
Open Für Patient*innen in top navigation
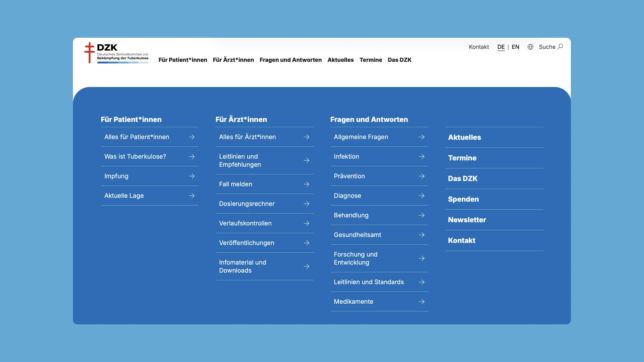(183, 60)
